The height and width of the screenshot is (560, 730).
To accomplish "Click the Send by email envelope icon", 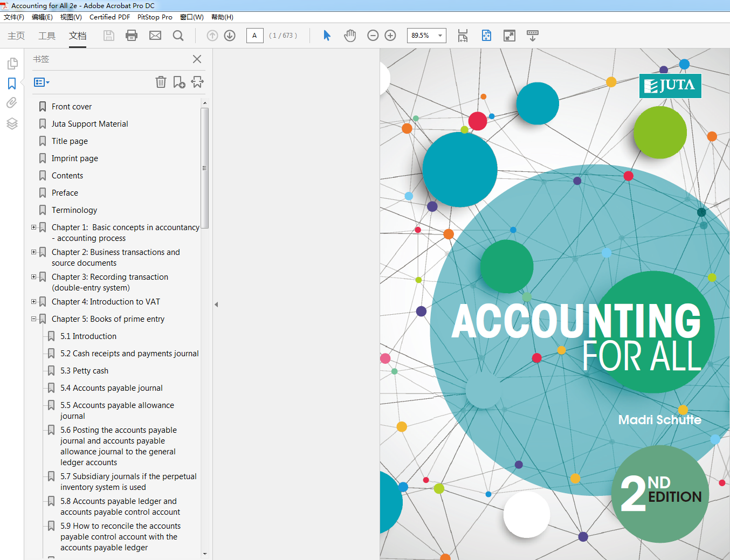I will coord(155,36).
